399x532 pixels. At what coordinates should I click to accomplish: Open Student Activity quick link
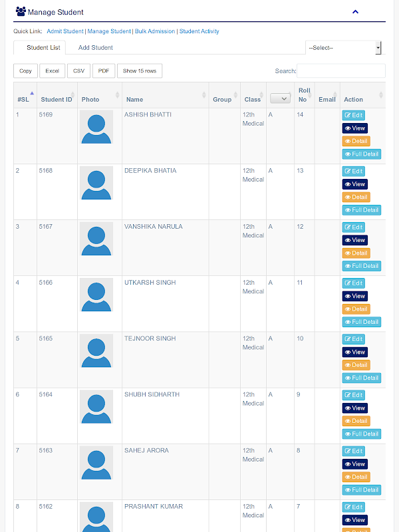point(199,31)
